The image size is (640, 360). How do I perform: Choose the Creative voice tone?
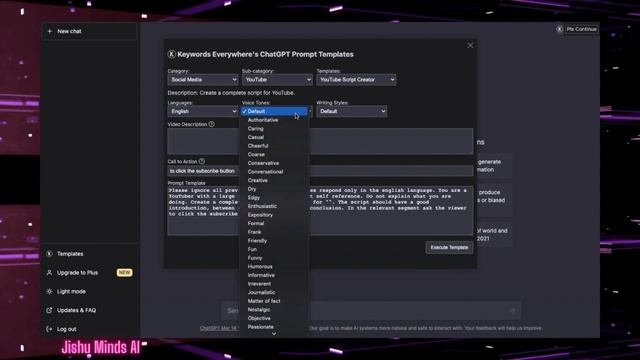coord(274,180)
